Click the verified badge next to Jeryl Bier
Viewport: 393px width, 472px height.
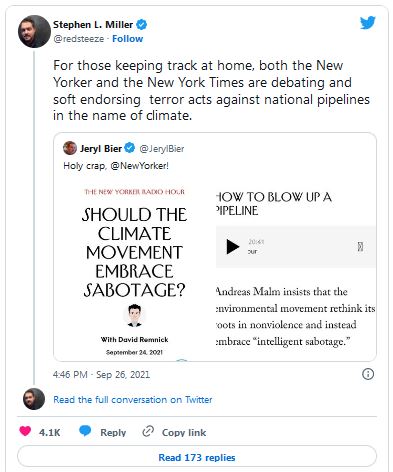point(130,148)
